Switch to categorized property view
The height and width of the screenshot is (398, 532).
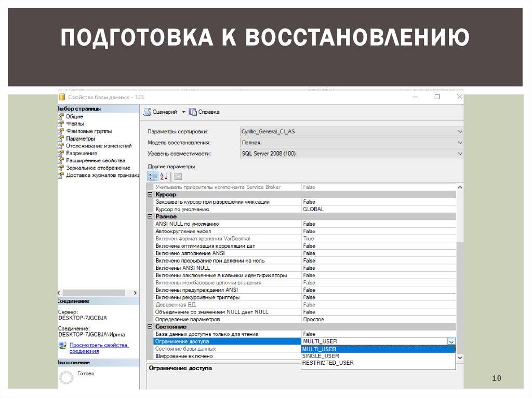152,176
